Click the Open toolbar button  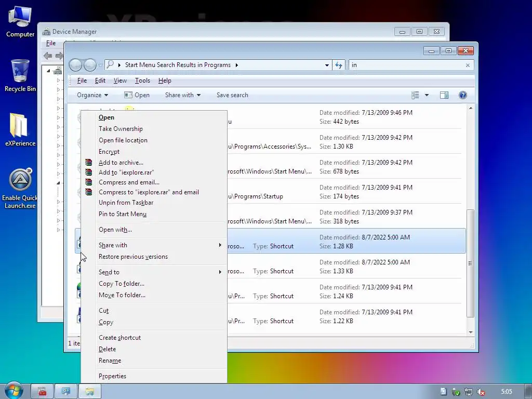click(137, 95)
